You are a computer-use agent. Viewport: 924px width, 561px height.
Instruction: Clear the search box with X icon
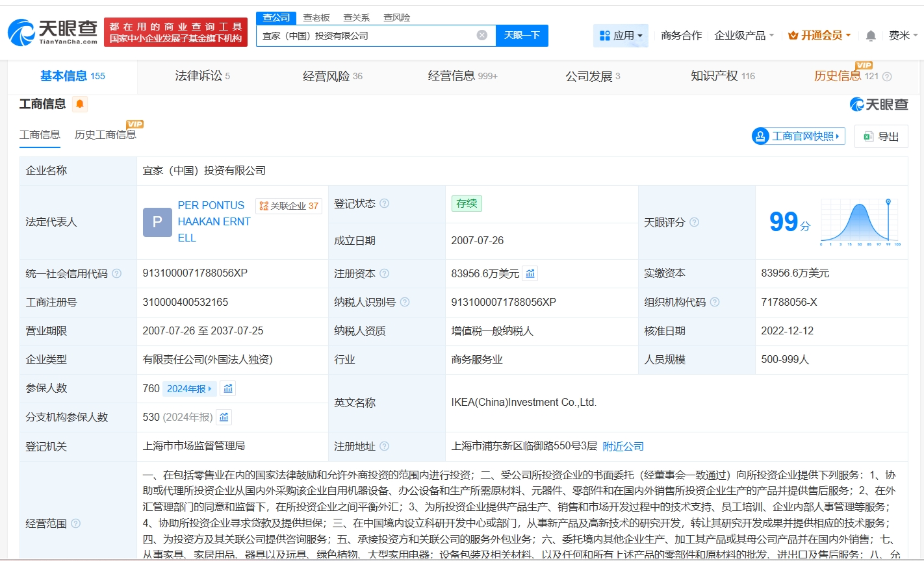click(481, 35)
